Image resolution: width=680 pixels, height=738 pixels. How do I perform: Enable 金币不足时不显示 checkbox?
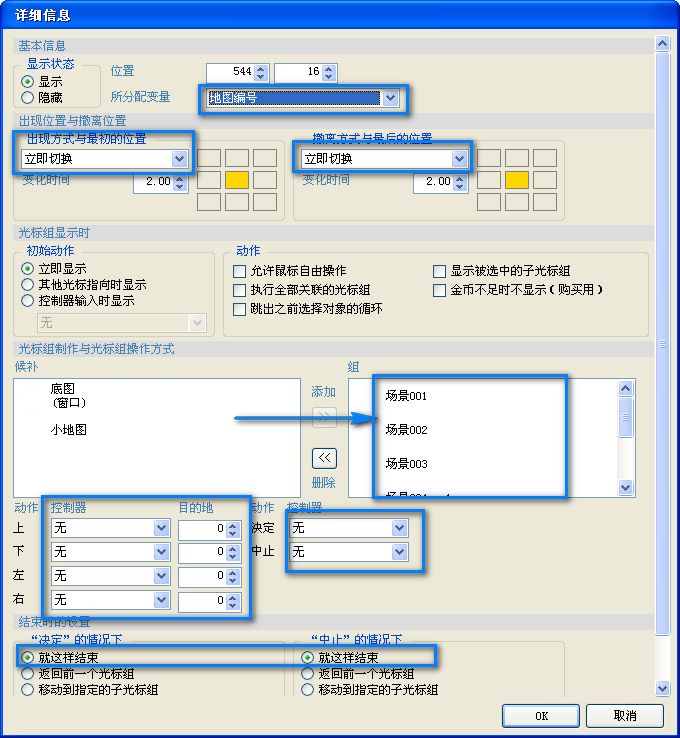(x=439, y=290)
